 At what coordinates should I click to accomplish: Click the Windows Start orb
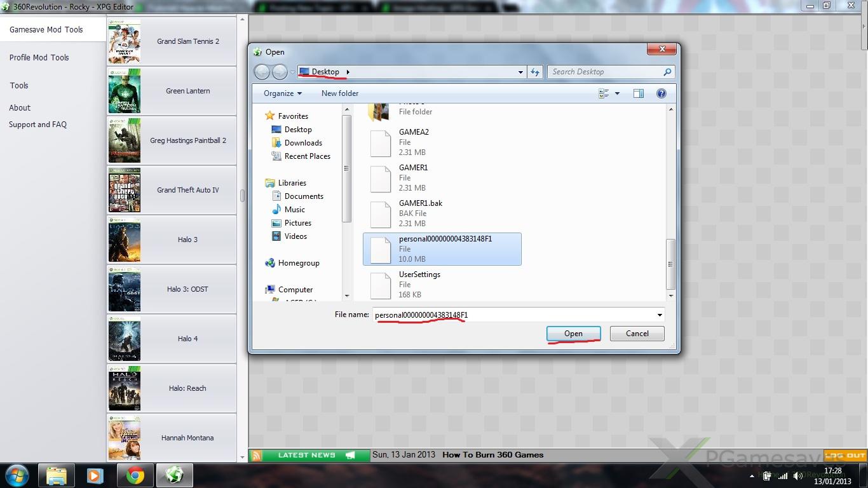(17, 475)
